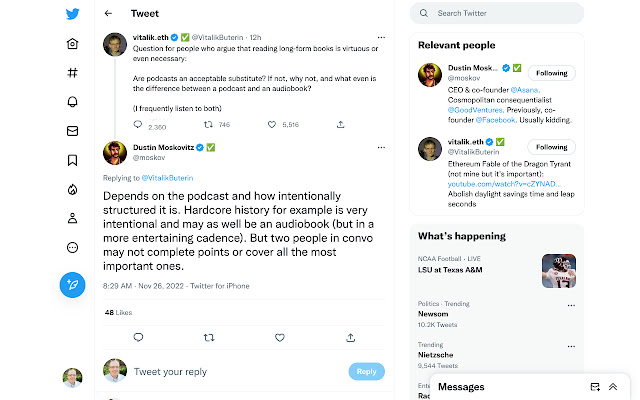Image resolution: width=640 pixels, height=400 pixels.
Task: Expand the Messages drawer with the chevrons
Action: 613,387
